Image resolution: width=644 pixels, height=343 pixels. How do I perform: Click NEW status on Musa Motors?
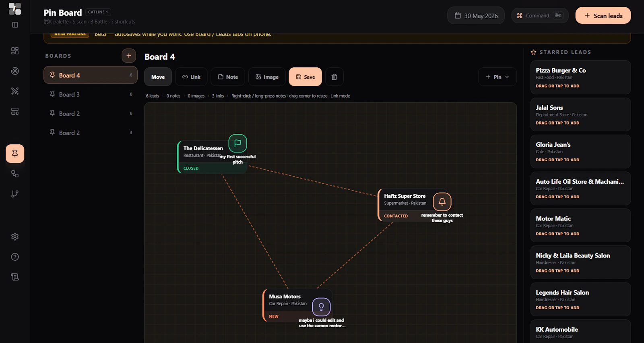(x=274, y=316)
